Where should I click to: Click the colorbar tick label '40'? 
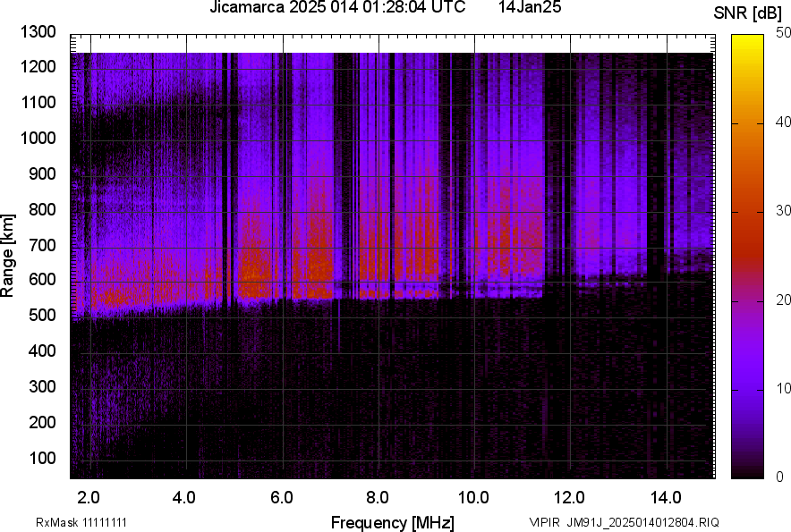(784, 122)
